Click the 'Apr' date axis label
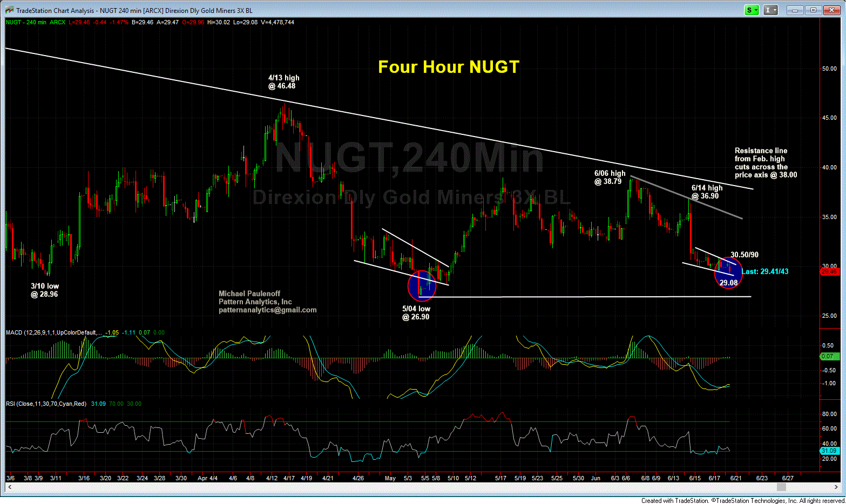The image size is (846, 504). tap(202, 478)
